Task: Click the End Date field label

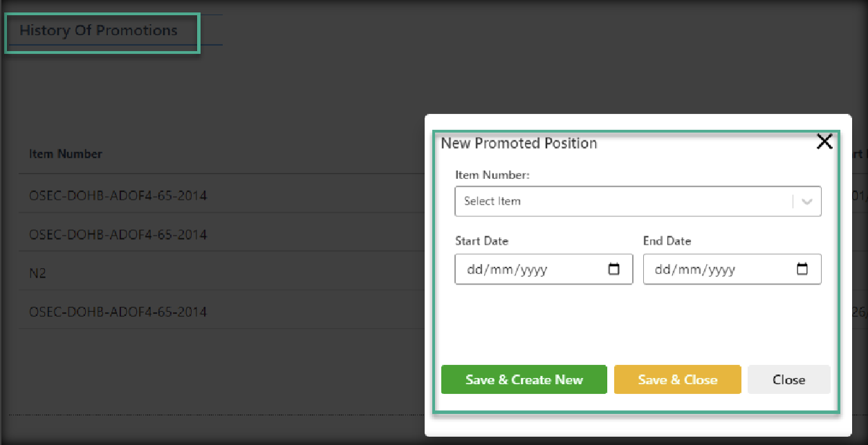Action: point(667,241)
